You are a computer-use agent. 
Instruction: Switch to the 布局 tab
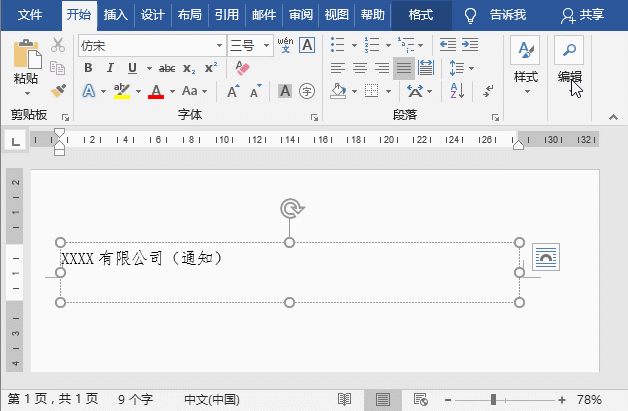pyautogui.click(x=190, y=15)
